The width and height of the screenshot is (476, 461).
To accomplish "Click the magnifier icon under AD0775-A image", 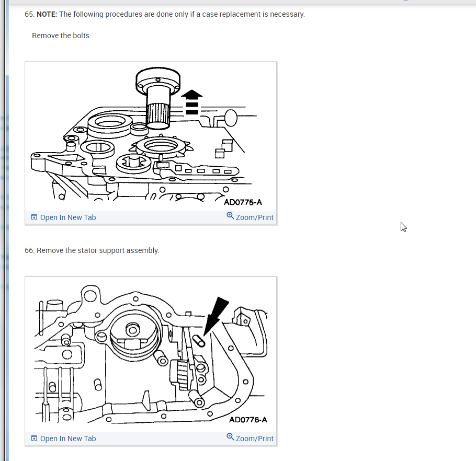I will pos(230,216).
